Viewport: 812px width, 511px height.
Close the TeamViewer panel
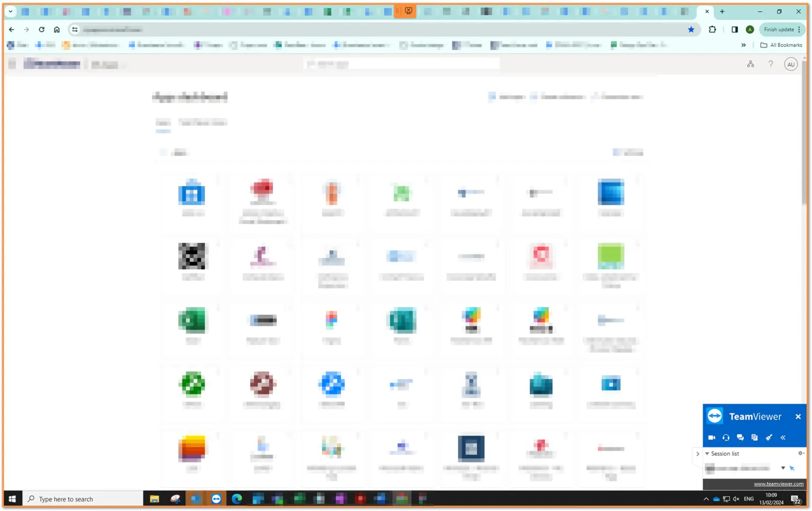[798, 416]
